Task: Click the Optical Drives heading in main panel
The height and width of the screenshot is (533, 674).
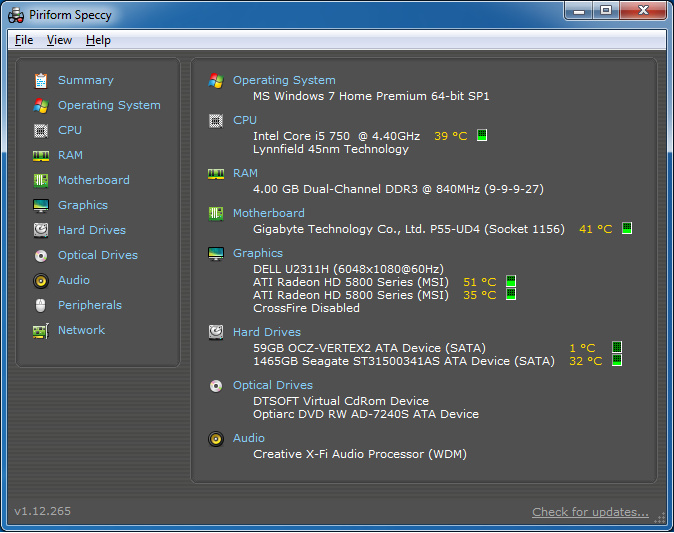Action: [x=273, y=385]
